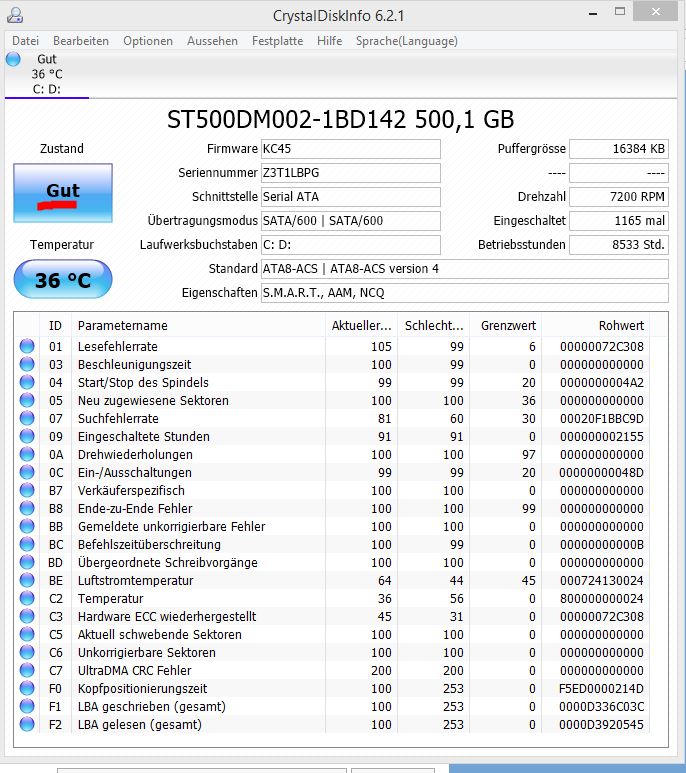Click status orb for 09 Eingeschaltete Stunden
The height and width of the screenshot is (773, 686).
tap(27, 436)
